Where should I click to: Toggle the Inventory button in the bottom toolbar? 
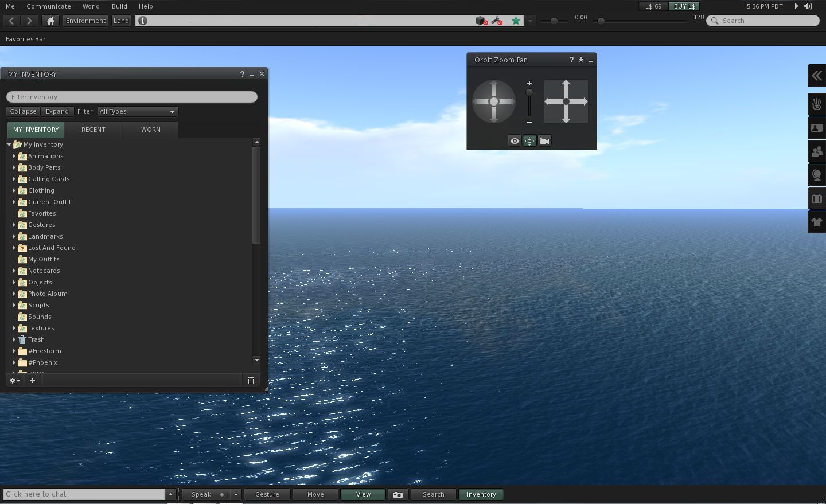481,494
